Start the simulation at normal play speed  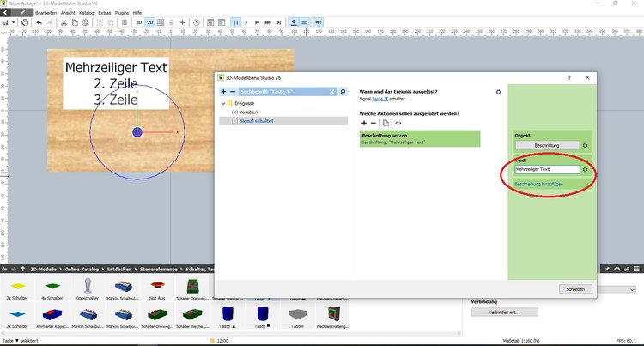pos(246,22)
